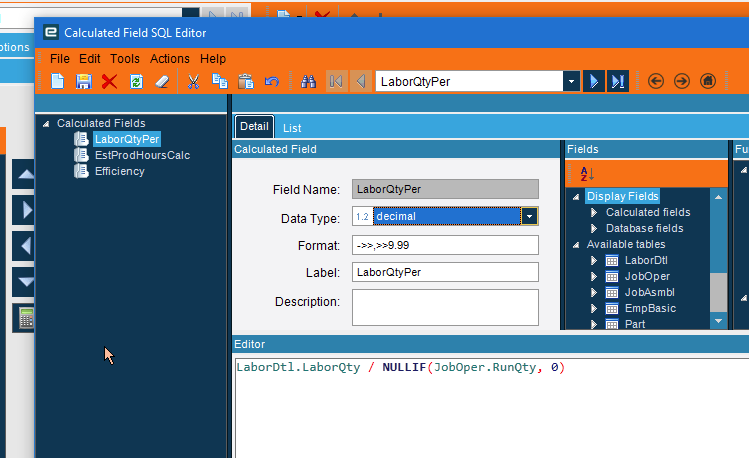
Task: Select LaborQtyPer in Calculated Fields tree
Action: pos(127,139)
